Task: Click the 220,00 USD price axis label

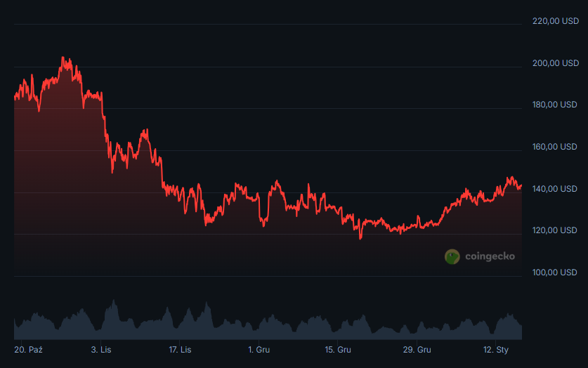Action: pos(555,21)
